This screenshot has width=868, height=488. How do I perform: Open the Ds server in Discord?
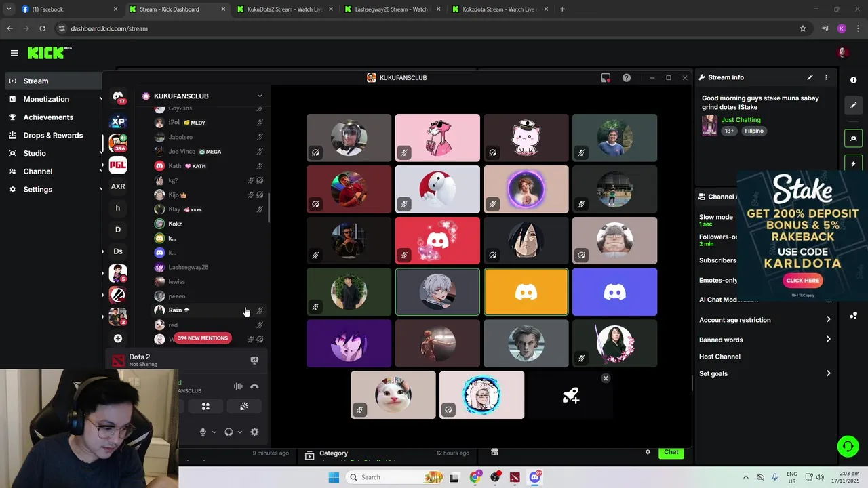118,251
